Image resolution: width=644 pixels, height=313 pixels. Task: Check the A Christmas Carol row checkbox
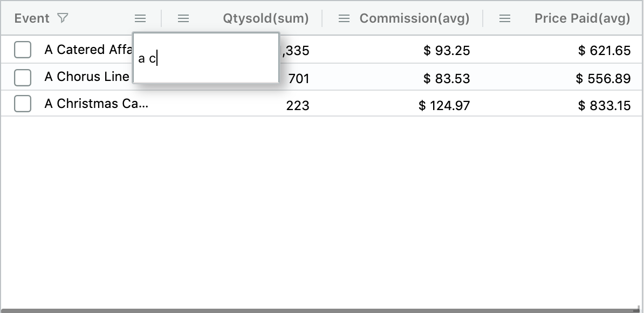pos(23,104)
